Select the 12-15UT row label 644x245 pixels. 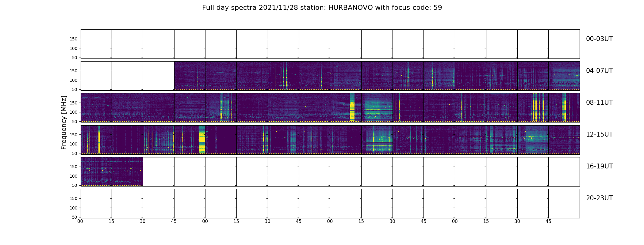click(x=599, y=134)
